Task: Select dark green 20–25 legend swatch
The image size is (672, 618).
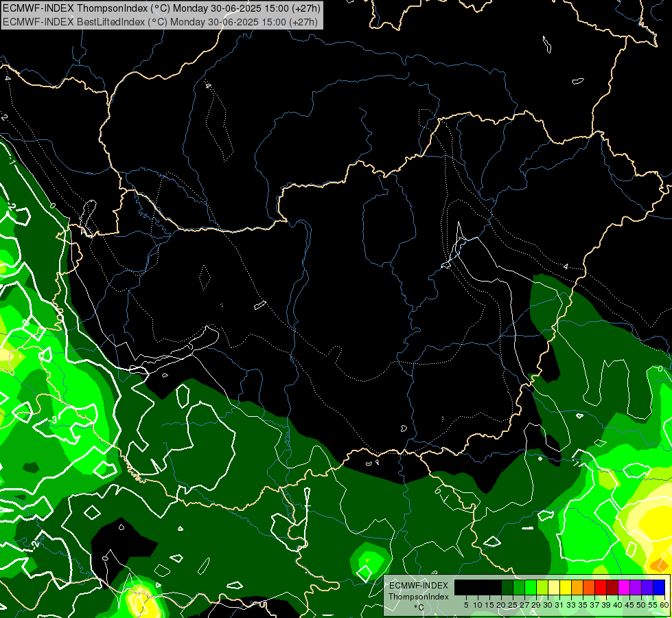Action: pyautogui.click(x=507, y=587)
